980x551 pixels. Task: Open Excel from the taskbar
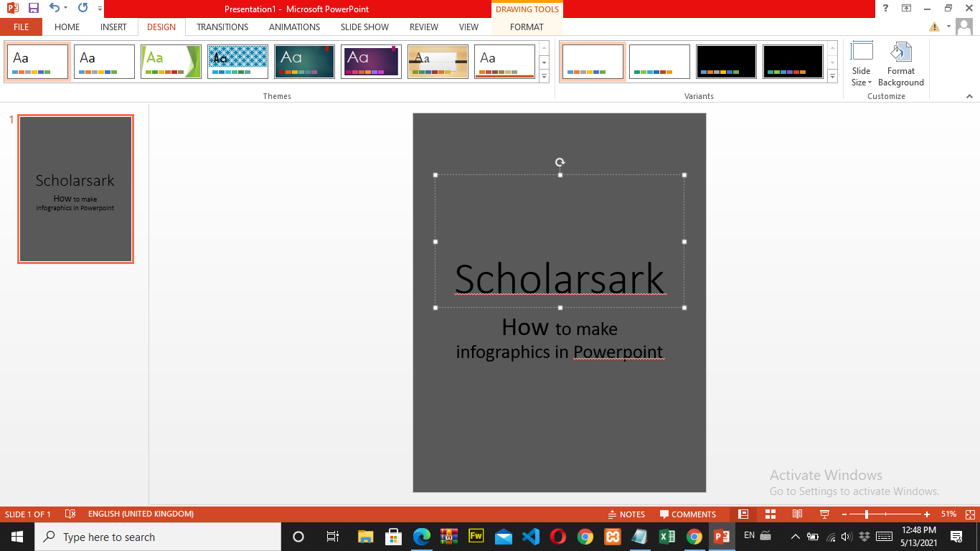point(667,537)
